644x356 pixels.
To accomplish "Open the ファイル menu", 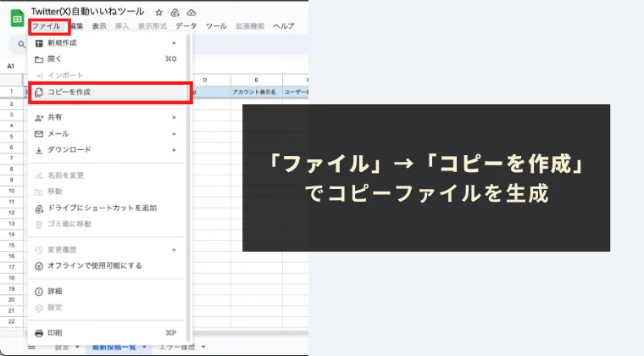I will tap(47, 26).
